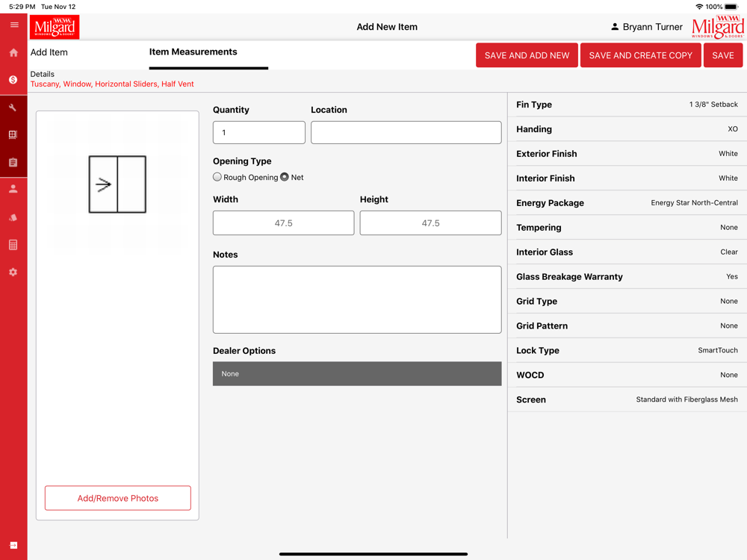This screenshot has height=560, width=747.
Task: Open the Interior Glass option row
Action: coord(627,252)
